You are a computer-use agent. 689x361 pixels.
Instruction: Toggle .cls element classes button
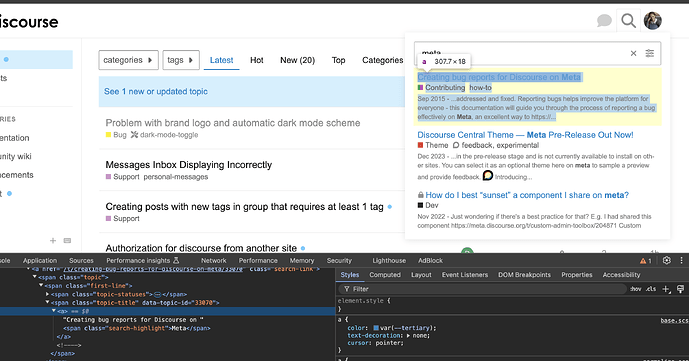pos(651,289)
